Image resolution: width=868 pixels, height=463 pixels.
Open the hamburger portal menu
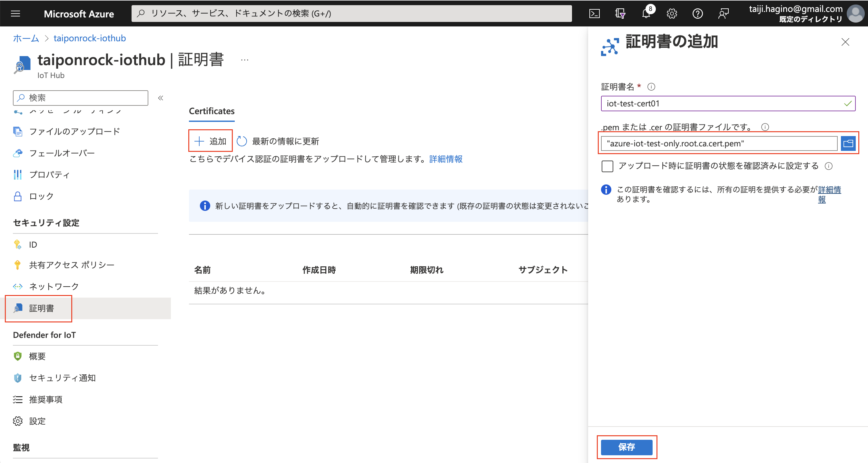(x=15, y=14)
